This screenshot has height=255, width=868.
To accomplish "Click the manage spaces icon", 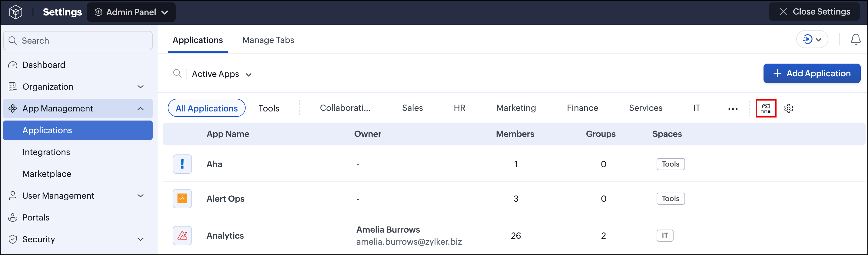I will (766, 108).
